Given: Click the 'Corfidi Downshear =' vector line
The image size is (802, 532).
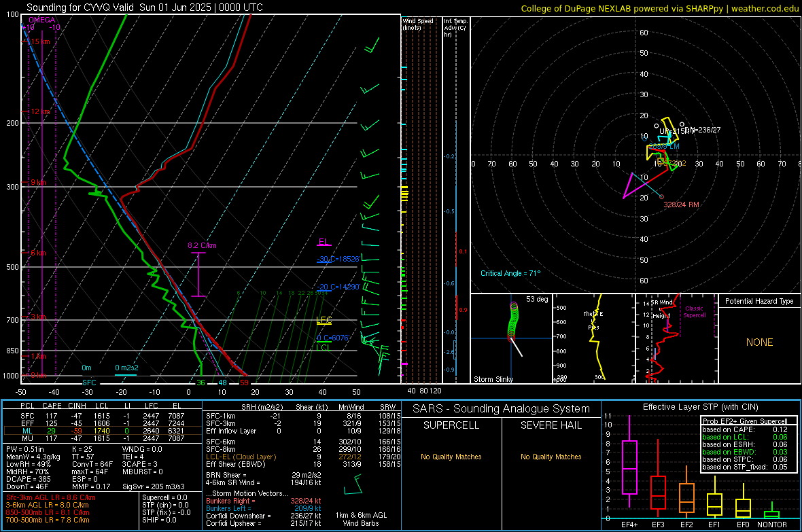Looking at the screenshot, I should [x=264, y=516].
